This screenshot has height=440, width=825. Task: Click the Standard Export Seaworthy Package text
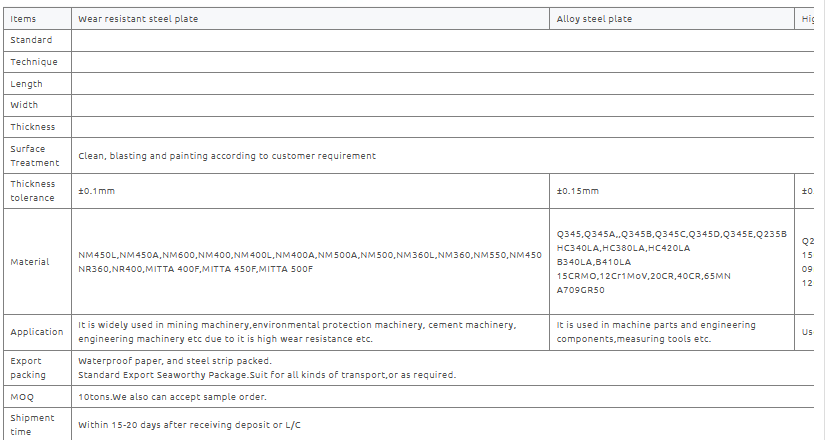coord(267,375)
